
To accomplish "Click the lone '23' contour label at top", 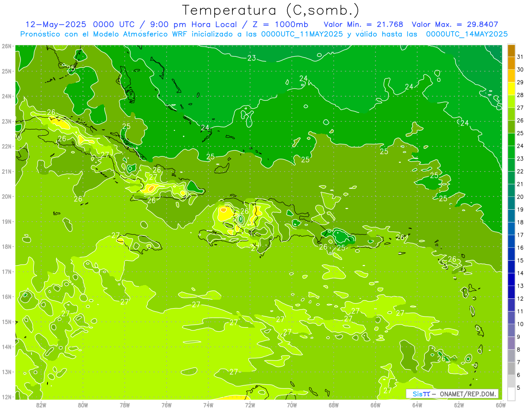I will pos(252,58).
